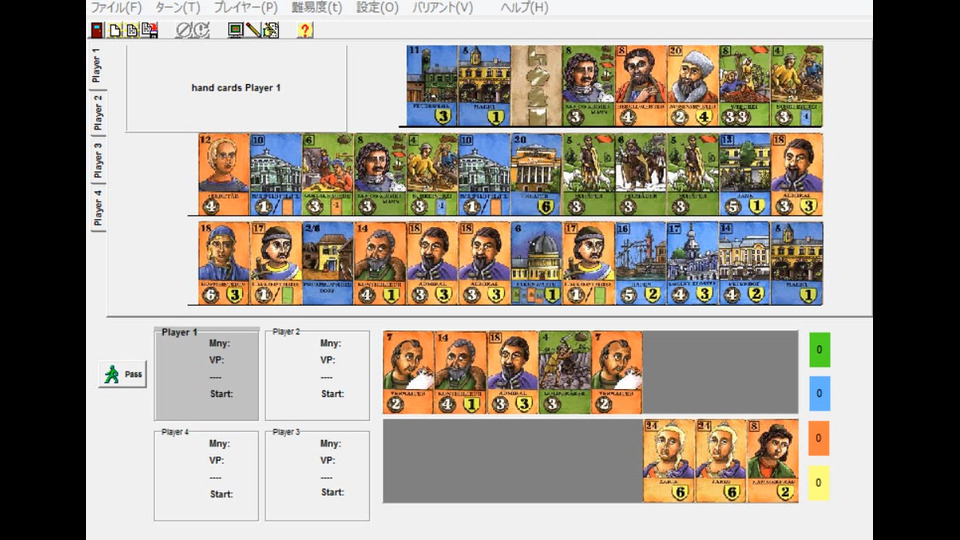
Task: Click the save game floppy icon
Action: (x=150, y=30)
